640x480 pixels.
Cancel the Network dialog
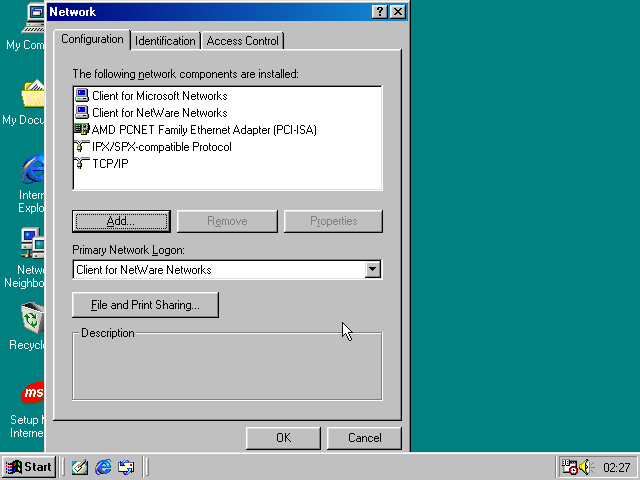364,438
